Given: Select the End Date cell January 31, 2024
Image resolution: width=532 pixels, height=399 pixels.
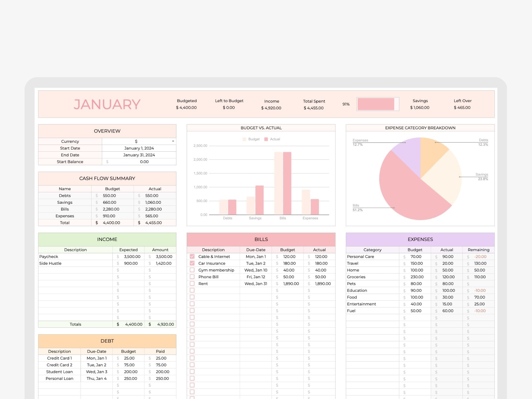Looking at the screenshot, I should pyautogui.click(x=139, y=155).
